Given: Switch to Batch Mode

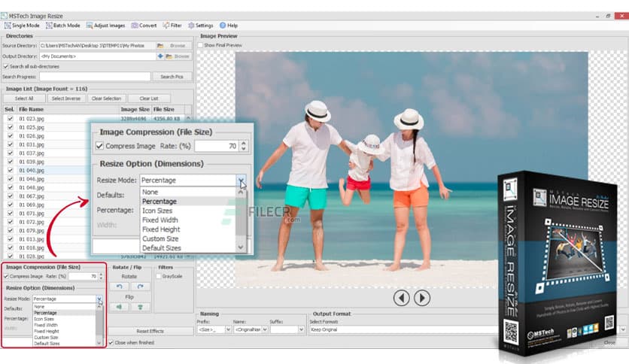Looking at the screenshot, I should (x=63, y=26).
